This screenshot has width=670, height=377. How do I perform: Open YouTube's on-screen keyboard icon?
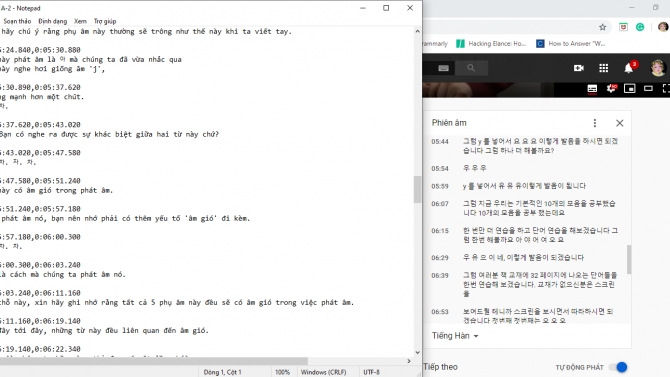tap(444, 68)
